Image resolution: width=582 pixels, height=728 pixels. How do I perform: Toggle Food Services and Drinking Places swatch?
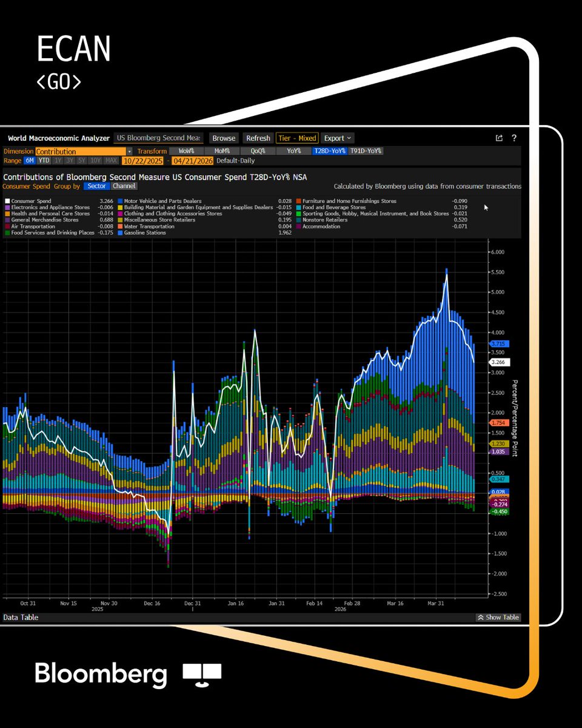[x=7, y=233]
